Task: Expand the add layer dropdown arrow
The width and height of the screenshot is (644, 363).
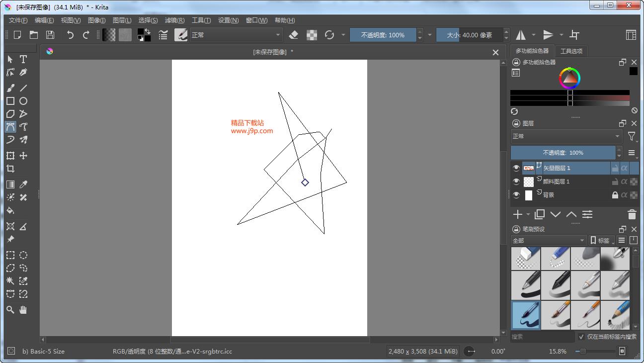Action: 528,215
